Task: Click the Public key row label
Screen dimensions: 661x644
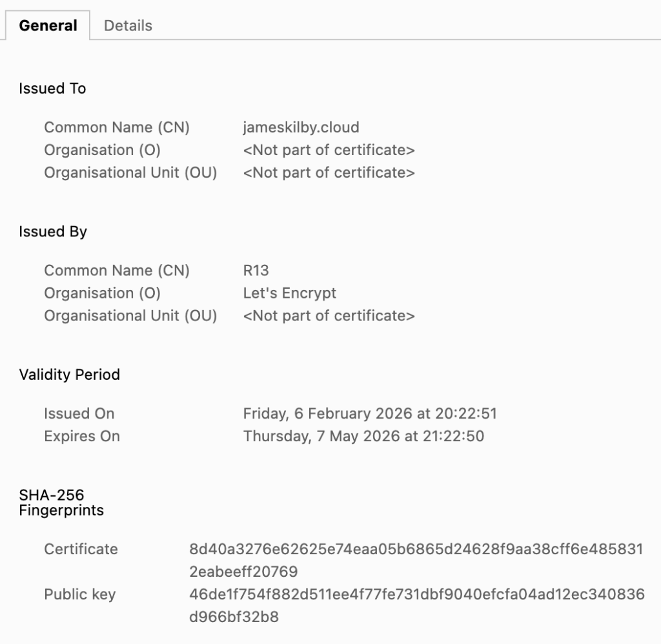Action: click(79, 594)
